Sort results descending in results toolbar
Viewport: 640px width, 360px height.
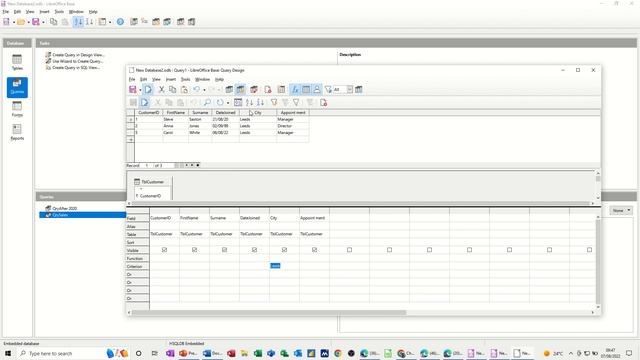[260, 102]
